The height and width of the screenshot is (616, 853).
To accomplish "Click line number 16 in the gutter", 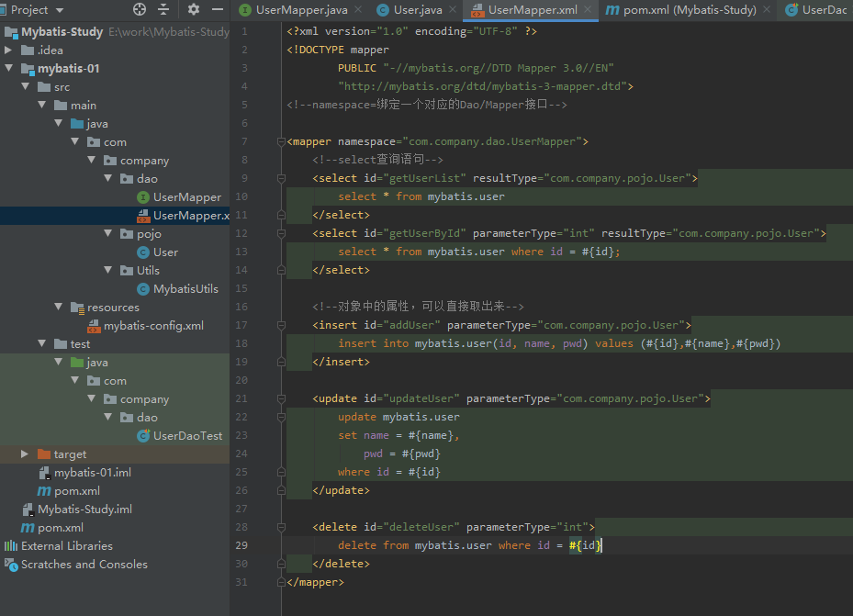I will pos(241,307).
